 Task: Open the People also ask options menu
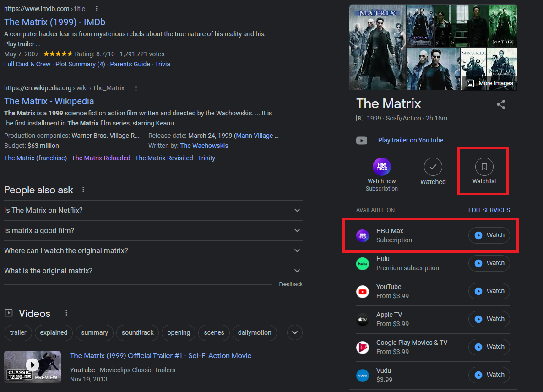coord(83,190)
